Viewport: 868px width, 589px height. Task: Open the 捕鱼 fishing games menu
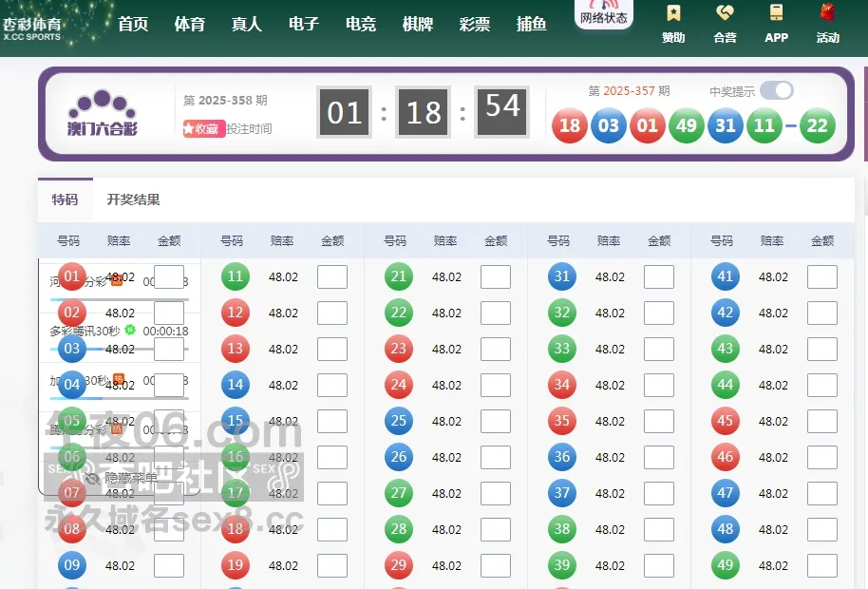pyautogui.click(x=532, y=24)
